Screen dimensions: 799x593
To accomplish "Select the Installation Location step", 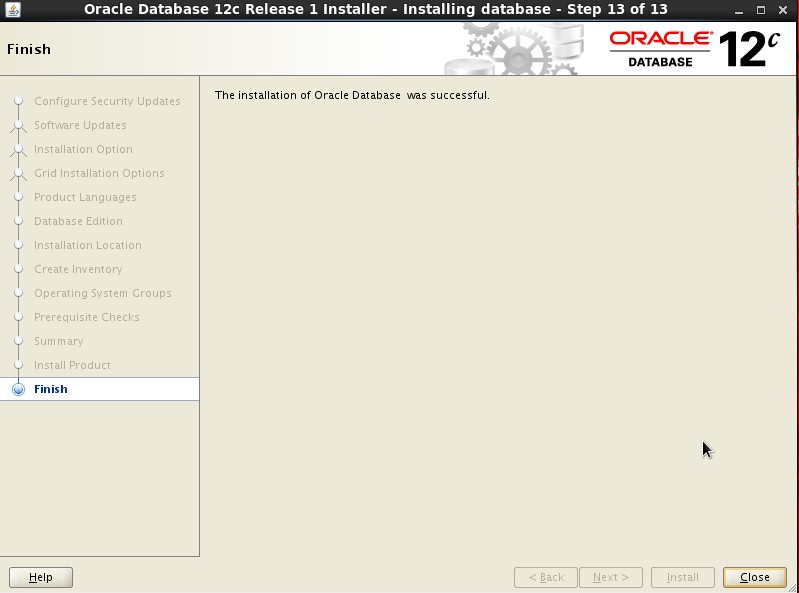I will [88, 246].
